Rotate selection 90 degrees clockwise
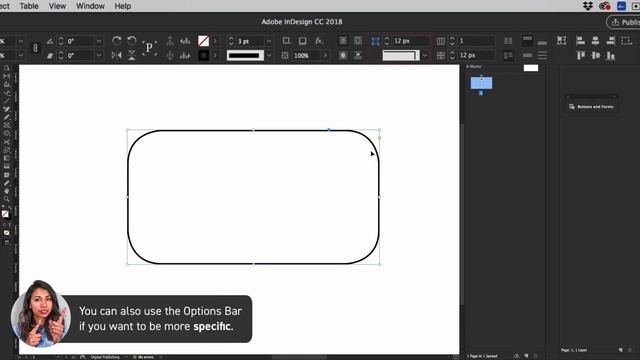 pos(116,41)
